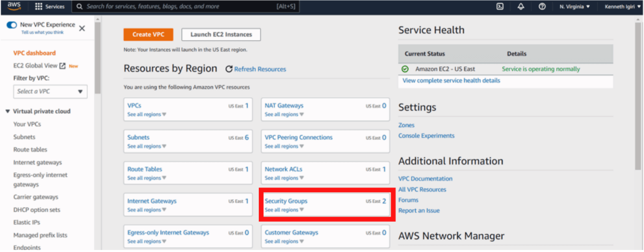Open the notifications bell icon
Viewport: 644px width, 252px height.
[521, 7]
